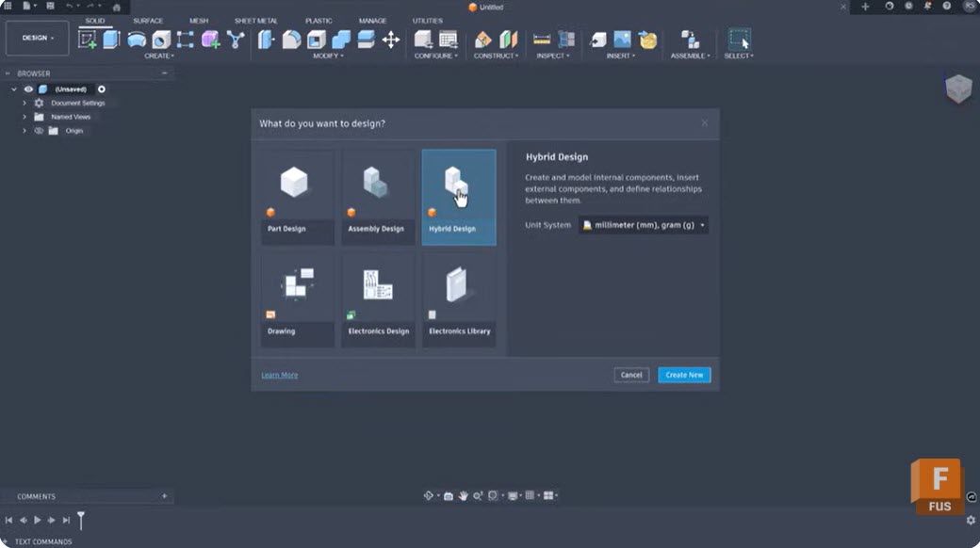Click the ViewCube in the canvas corner

[958, 89]
